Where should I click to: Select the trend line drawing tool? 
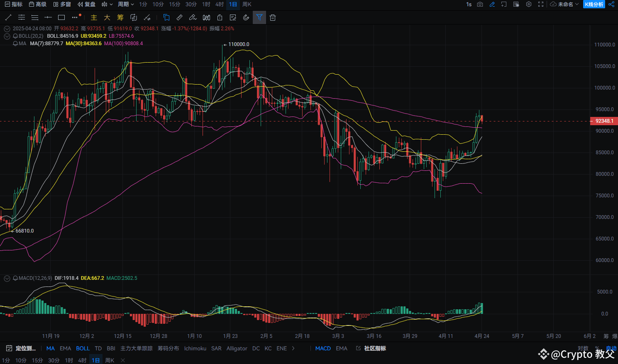click(x=8, y=17)
